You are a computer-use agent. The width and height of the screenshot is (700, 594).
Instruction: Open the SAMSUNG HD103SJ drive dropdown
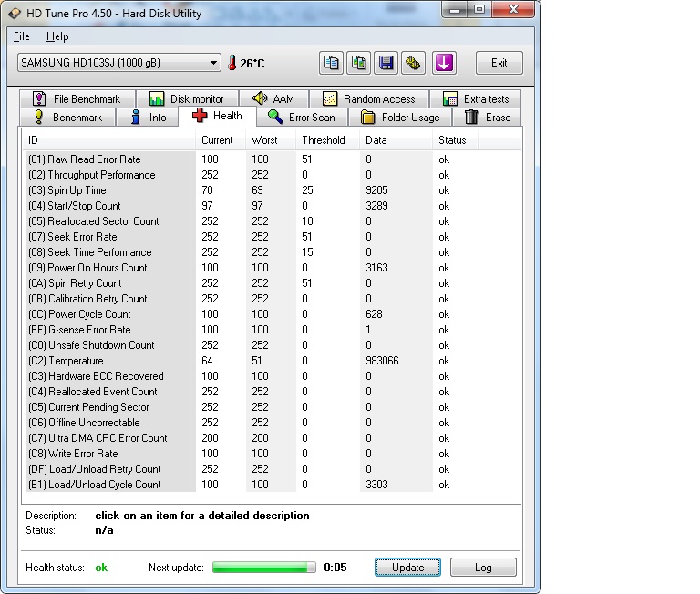[x=119, y=63]
